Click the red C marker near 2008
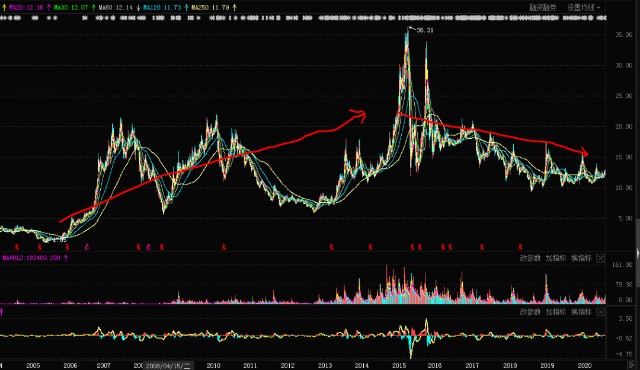This screenshot has height=370, width=640. [x=149, y=247]
